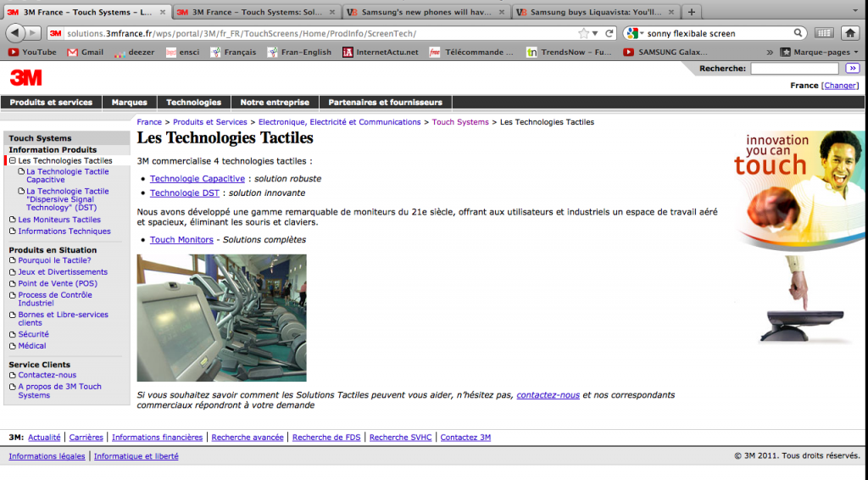Open Jeux et Divertissements sidebar item

point(63,272)
